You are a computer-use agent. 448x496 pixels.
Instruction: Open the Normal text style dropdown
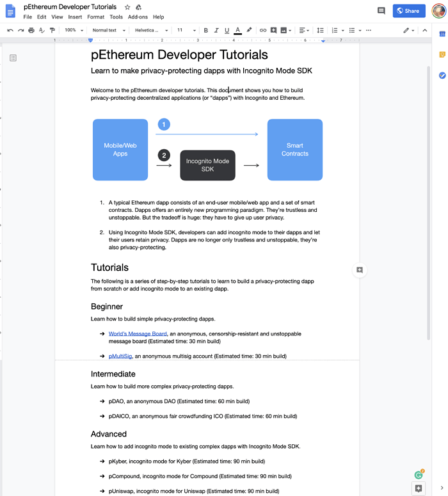(109, 30)
